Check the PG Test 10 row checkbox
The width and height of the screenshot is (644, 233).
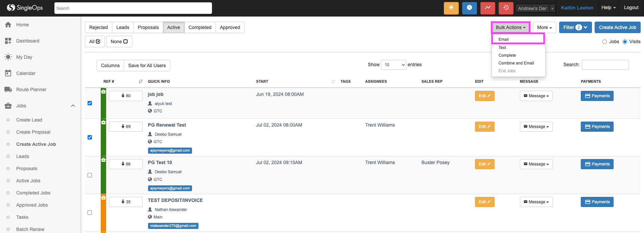click(x=90, y=175)
